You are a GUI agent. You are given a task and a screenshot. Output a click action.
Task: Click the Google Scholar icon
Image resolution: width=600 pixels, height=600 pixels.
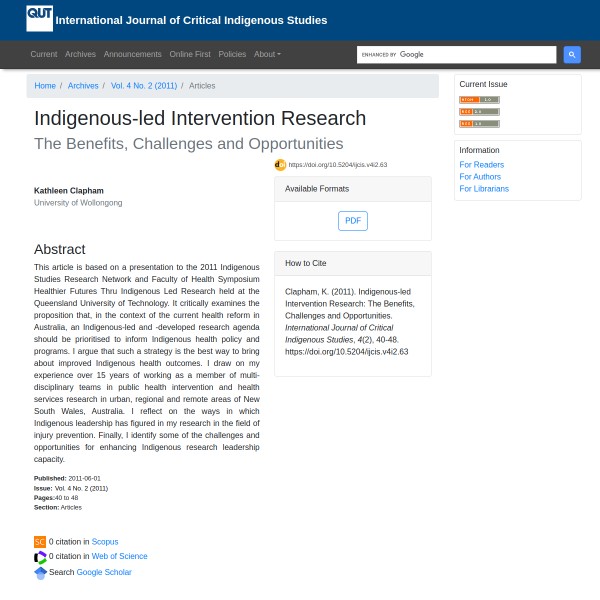pyautogui.click(x=40, y=573)
